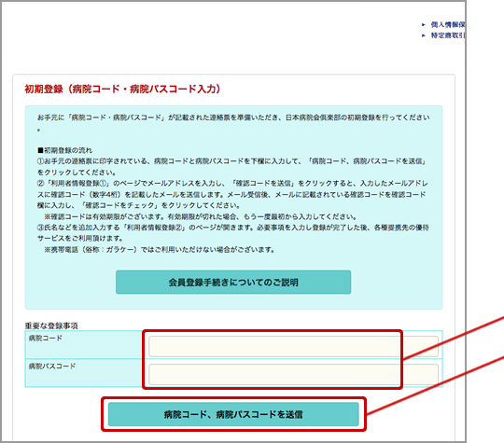Image resolution: width=504 pixels, height=443 pixels.
Task: Click the circled ③ step marker
Action: pos(40,228)
